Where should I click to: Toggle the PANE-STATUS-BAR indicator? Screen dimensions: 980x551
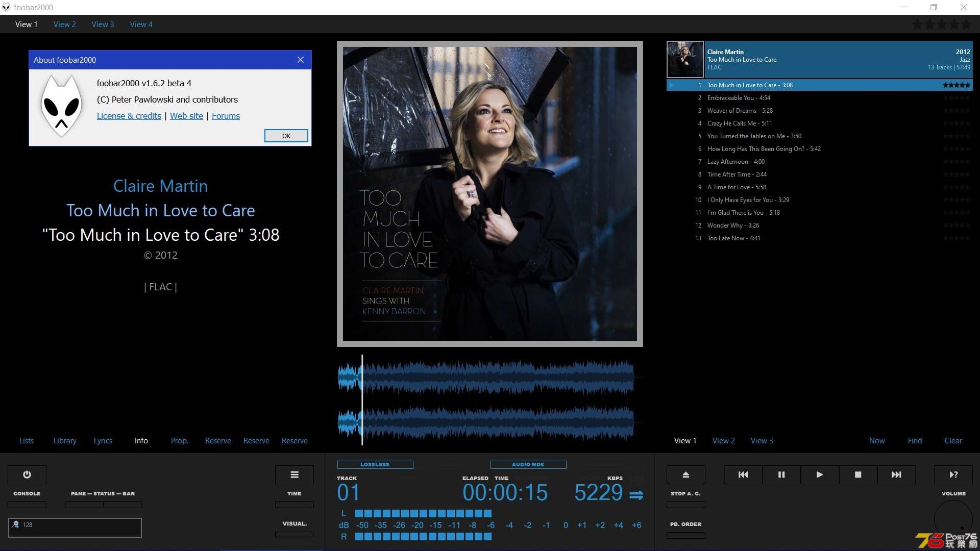pos(104,505)
